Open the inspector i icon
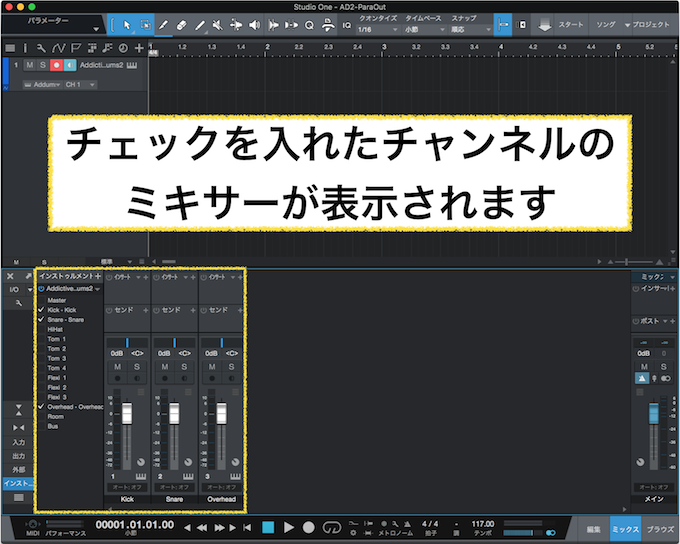 point(25,48)
